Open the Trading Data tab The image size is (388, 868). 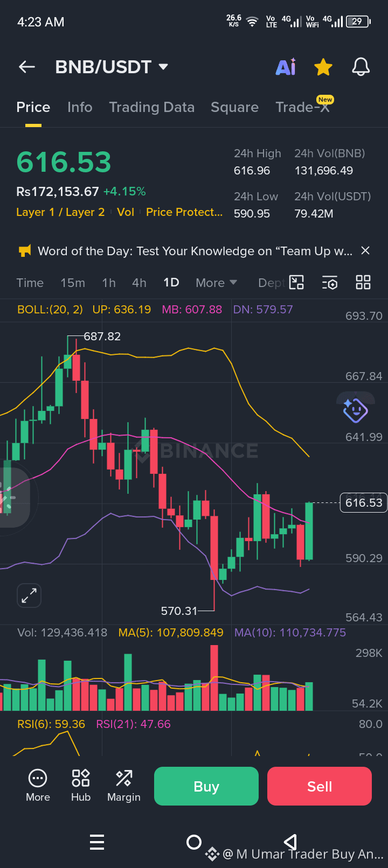tap(152, 107)
